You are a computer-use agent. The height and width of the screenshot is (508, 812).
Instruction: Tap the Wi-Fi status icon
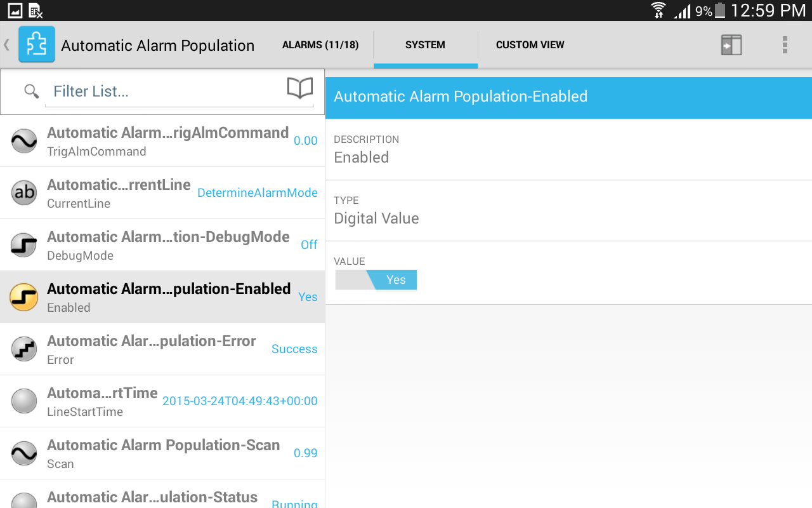(x=658, y=10)
